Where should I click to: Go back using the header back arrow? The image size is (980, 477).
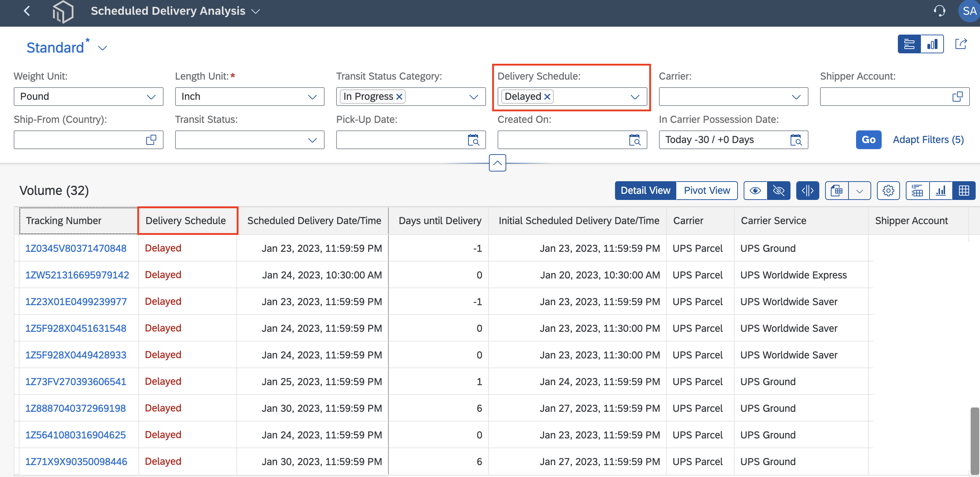click(x=27, y=11)
